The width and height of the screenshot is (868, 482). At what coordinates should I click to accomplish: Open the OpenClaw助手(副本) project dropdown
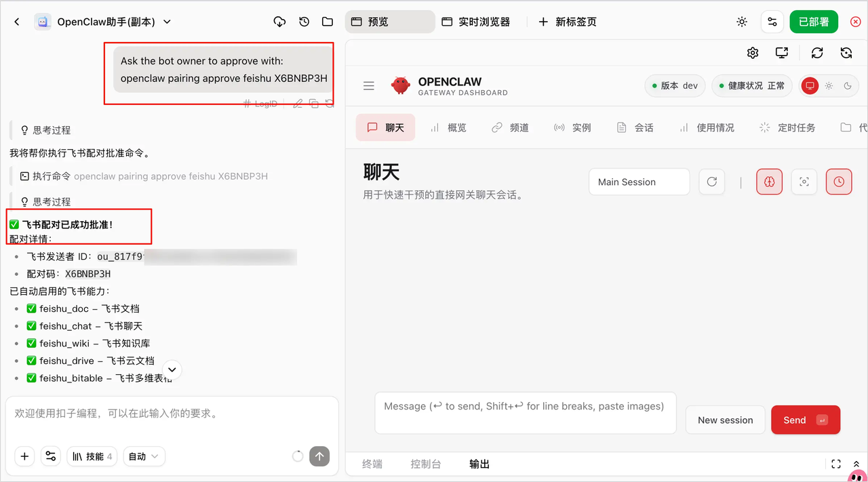(167, 22)
